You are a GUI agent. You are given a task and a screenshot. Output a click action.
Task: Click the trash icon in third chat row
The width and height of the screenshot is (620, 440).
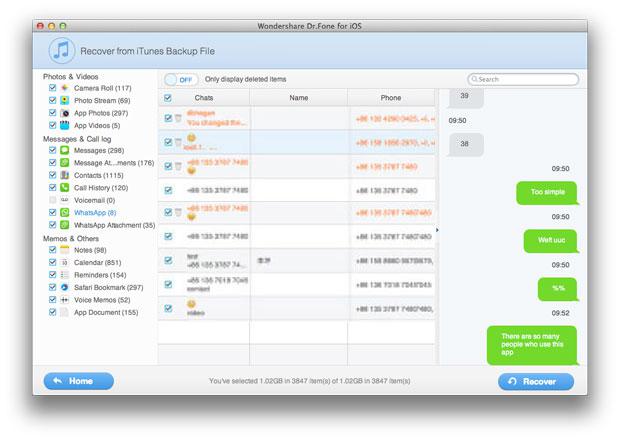click(178, 166)
